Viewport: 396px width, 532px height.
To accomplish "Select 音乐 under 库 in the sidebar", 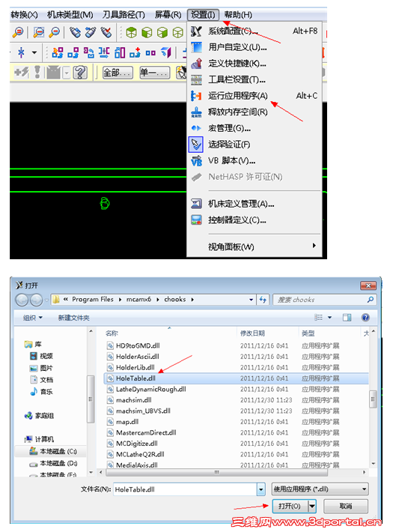I will pos(46,392).
